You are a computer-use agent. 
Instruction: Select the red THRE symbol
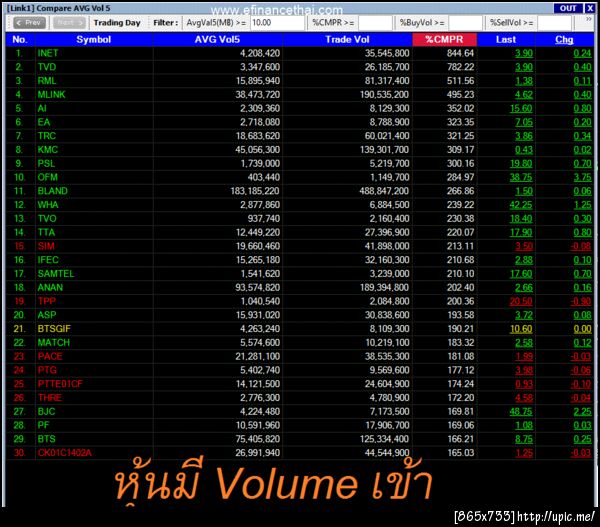(50, 398)
